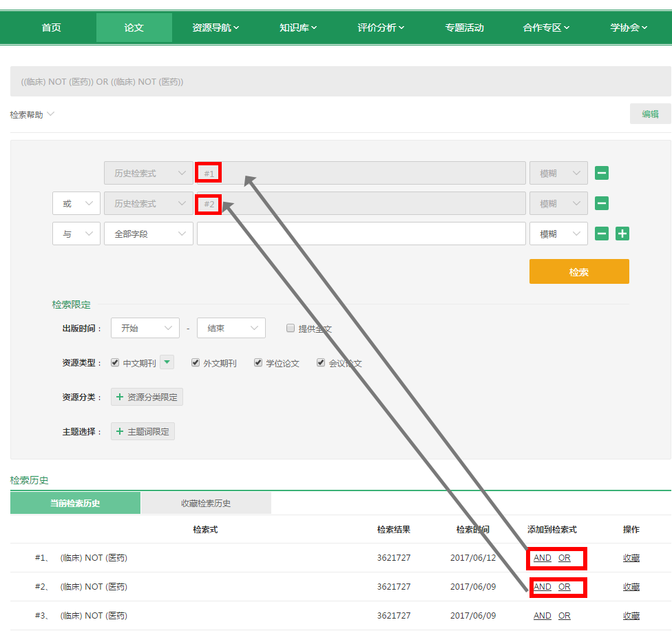
Task: Toggle the 提供全文 checkbox
Action: [x=291, y=329]
